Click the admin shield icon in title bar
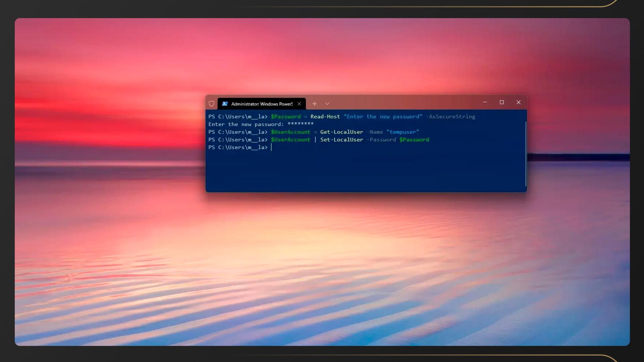 [x=211, y=104]
